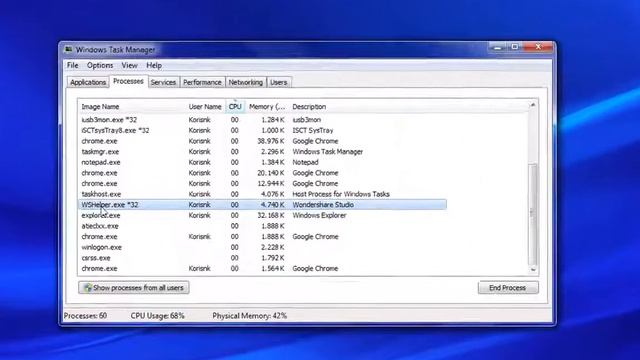Sort by CPU column header
This screenshot has width=640, height=360.
coord(235,107)
